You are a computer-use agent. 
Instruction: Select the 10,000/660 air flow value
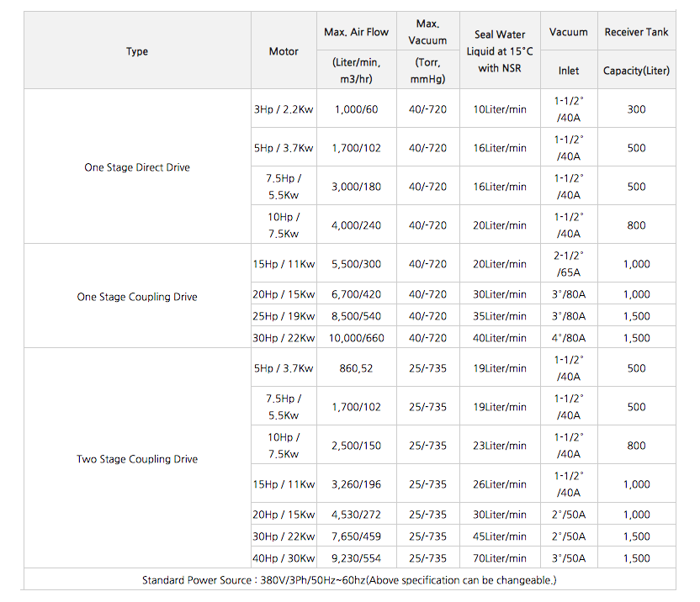356,338
